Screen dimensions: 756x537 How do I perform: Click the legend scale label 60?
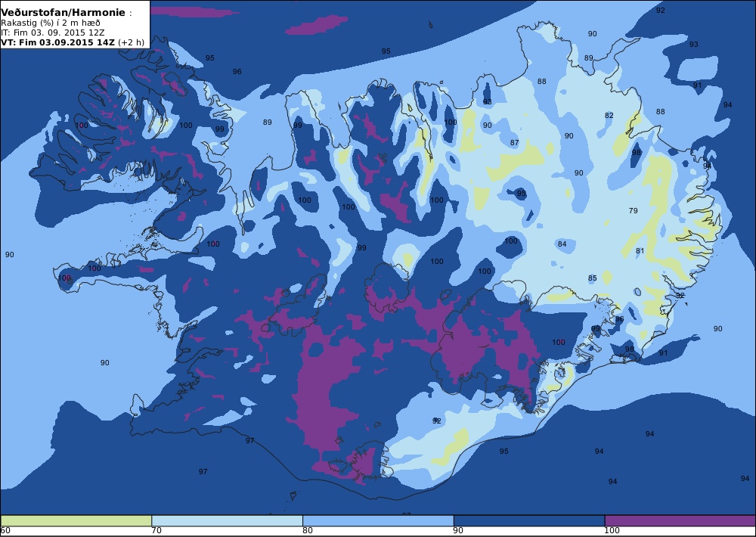[6, 531]
